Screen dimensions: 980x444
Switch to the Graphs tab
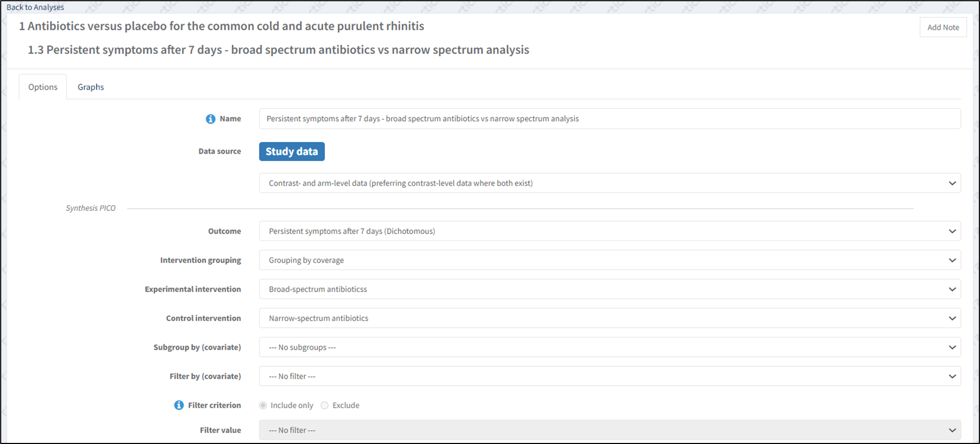(x=90, y=87)
